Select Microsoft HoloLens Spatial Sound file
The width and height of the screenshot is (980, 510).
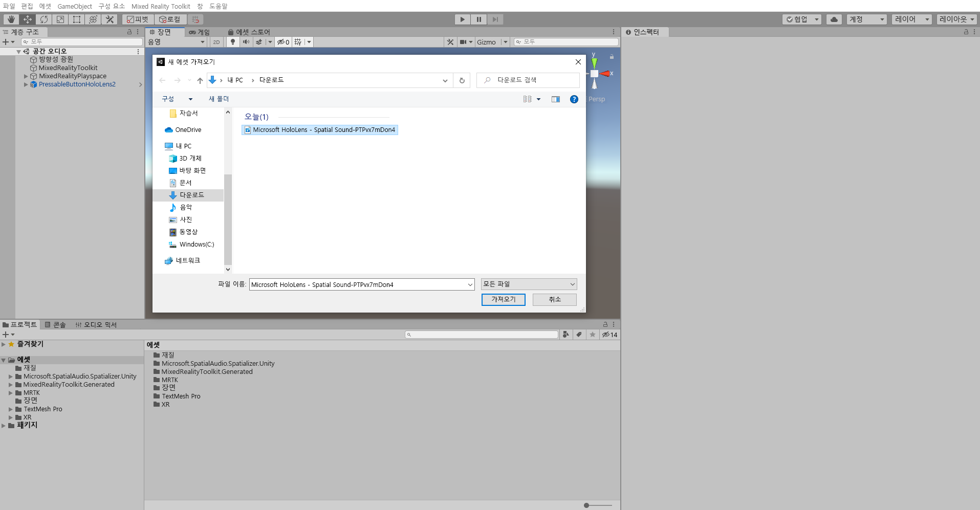pyautogui.click(x=320, y=130)
